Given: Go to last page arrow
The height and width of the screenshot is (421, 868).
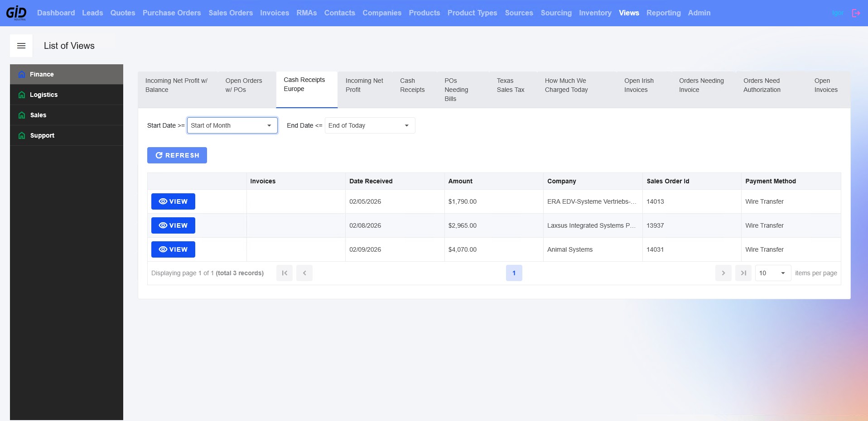Looking at the screenshot, I should point(743,273).
